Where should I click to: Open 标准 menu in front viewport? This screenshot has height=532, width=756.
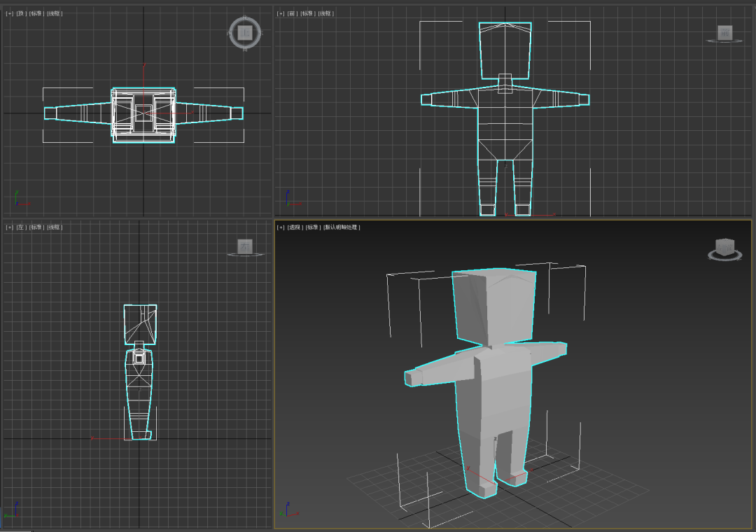[307, 13]
